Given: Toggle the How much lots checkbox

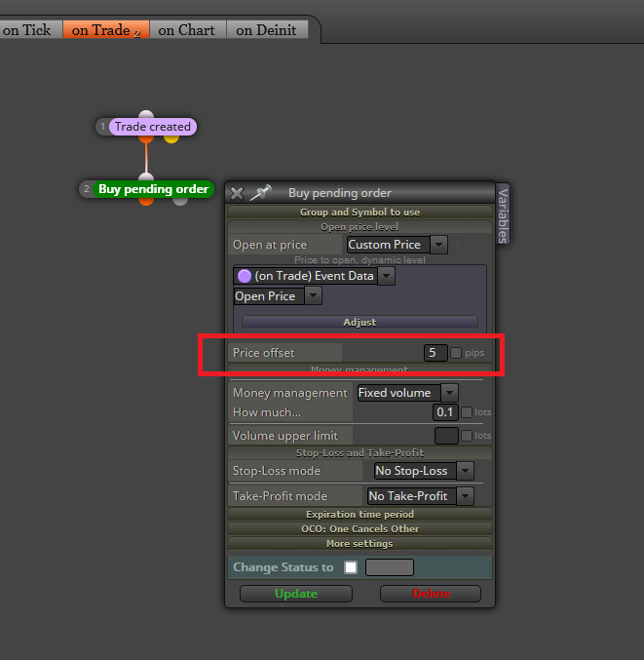Looking at the screenshot, I should [x=467, y=412].
